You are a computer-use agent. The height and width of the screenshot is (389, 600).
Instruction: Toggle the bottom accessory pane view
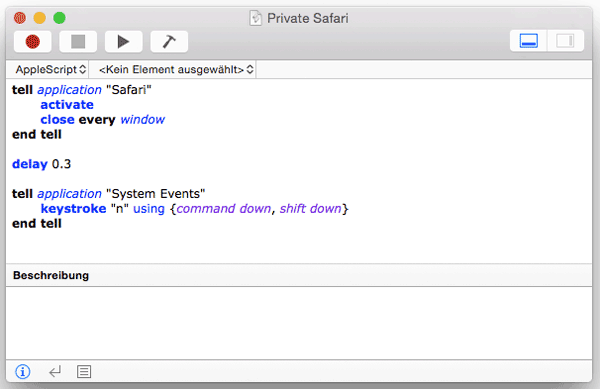pyautogui.click(x=528, y=41)
